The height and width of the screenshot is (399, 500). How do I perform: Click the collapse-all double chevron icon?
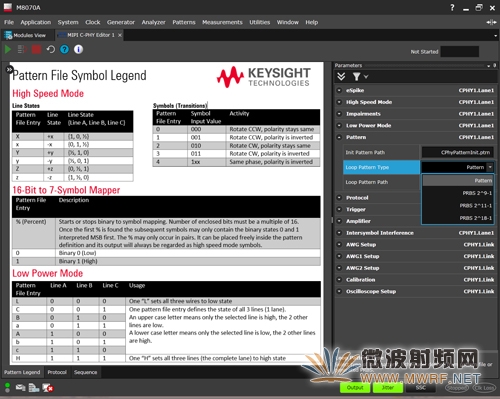[341, 77]
